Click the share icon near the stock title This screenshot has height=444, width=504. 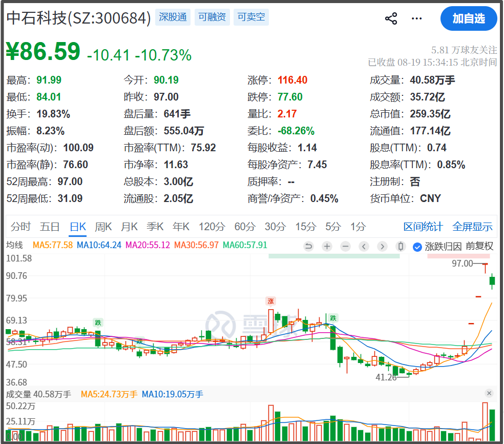click(x=391, y=18)
